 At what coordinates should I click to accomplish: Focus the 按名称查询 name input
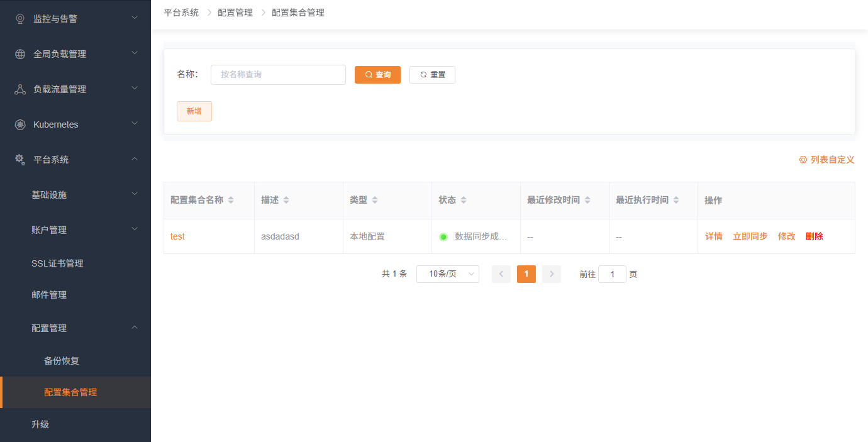[278, 74]
